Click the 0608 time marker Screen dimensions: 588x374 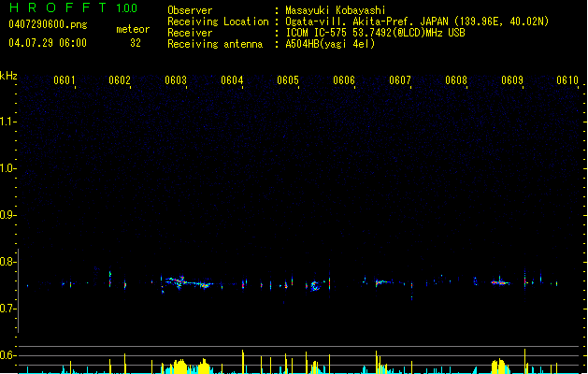456,80
